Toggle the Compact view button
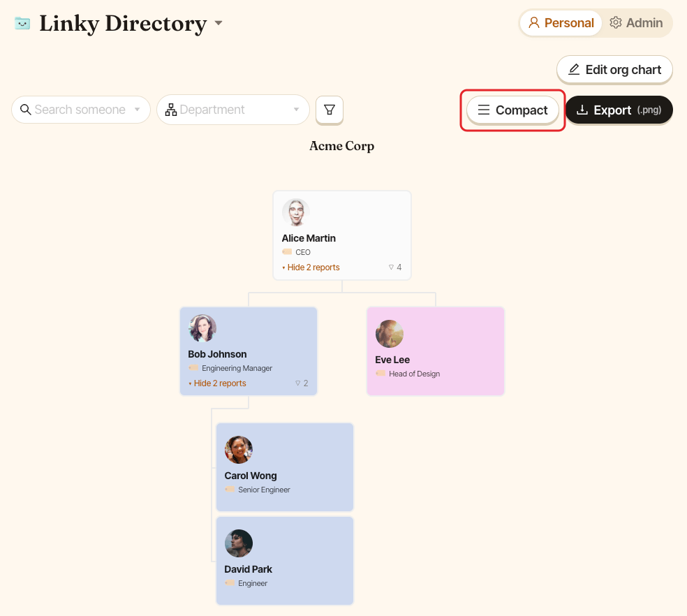Screen dimensions: 687x616 pos(512,110)
